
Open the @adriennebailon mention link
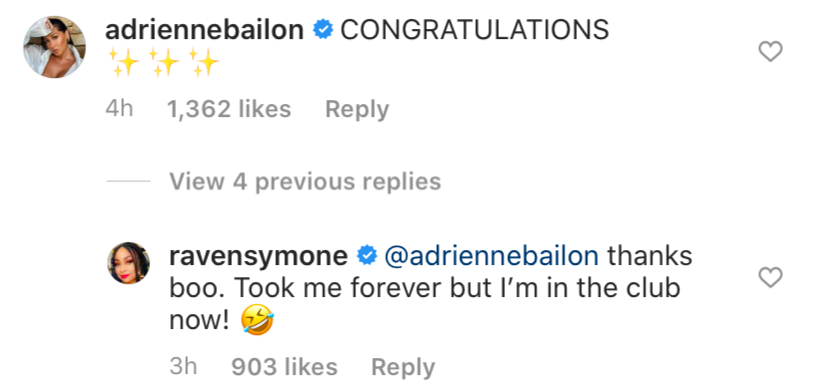point(491,256)
